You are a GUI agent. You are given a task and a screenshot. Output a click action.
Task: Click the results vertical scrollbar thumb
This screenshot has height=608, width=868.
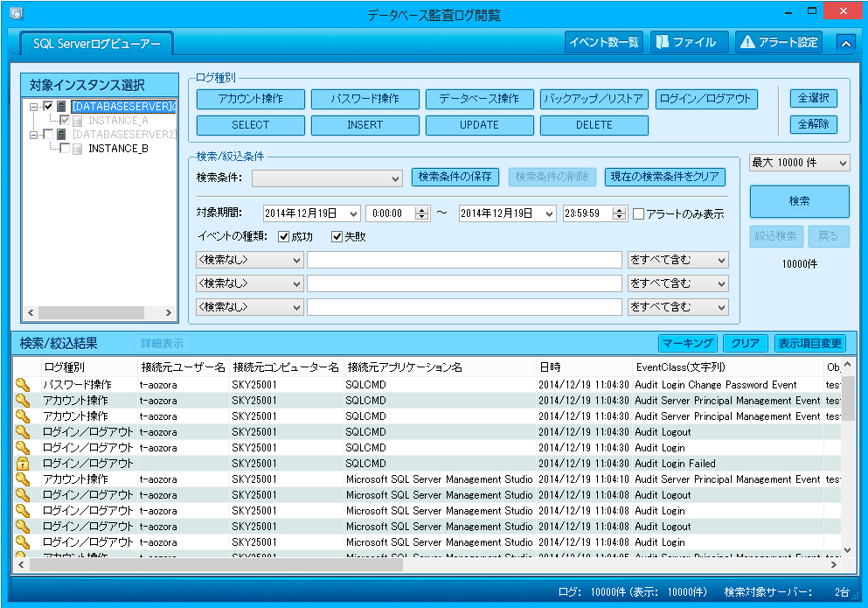848,399
